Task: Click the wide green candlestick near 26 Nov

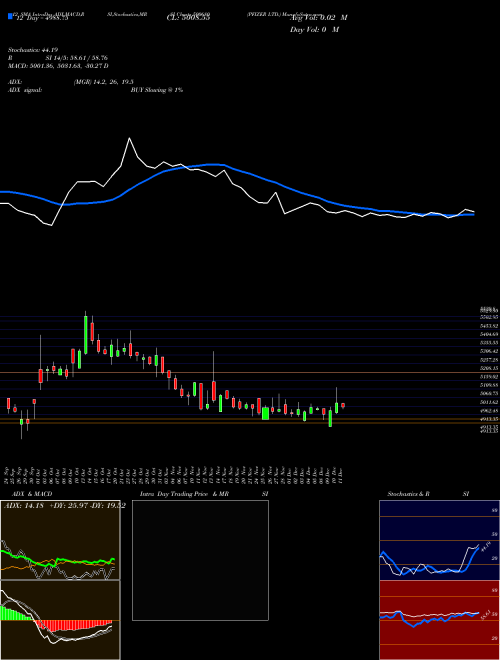Action: [x=265, y=413]
